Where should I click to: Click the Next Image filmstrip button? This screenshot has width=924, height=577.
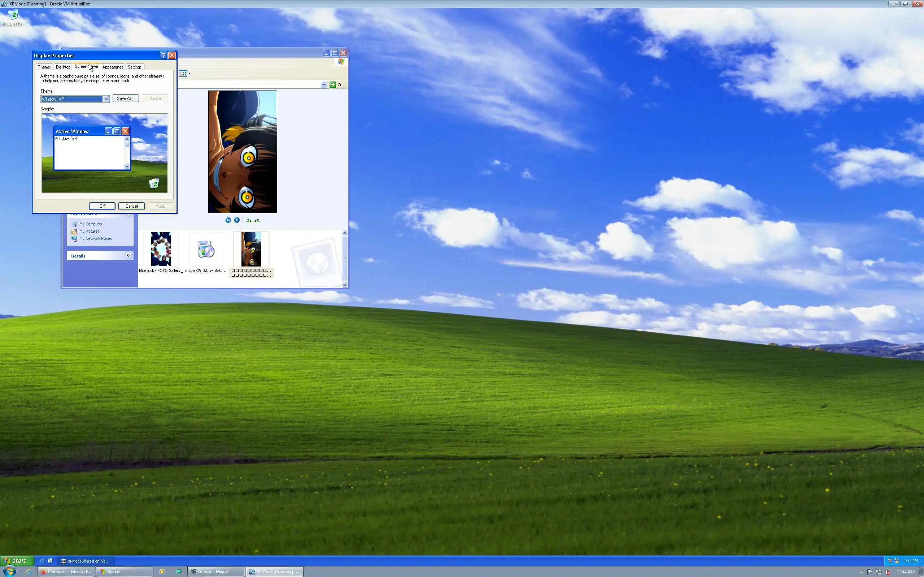click(237, 220)
